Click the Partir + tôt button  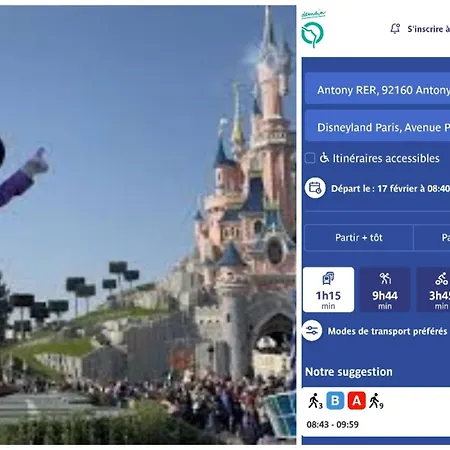359,238
